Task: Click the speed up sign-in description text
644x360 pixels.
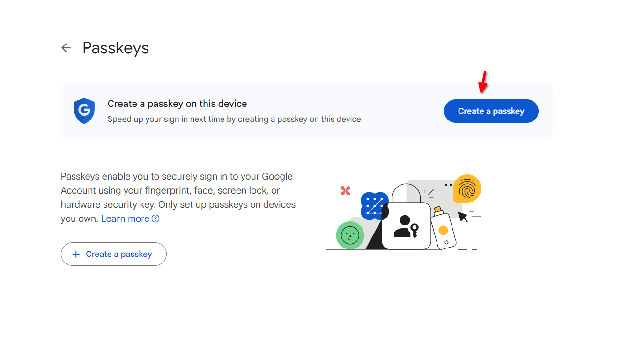Action: pos(234,119)
